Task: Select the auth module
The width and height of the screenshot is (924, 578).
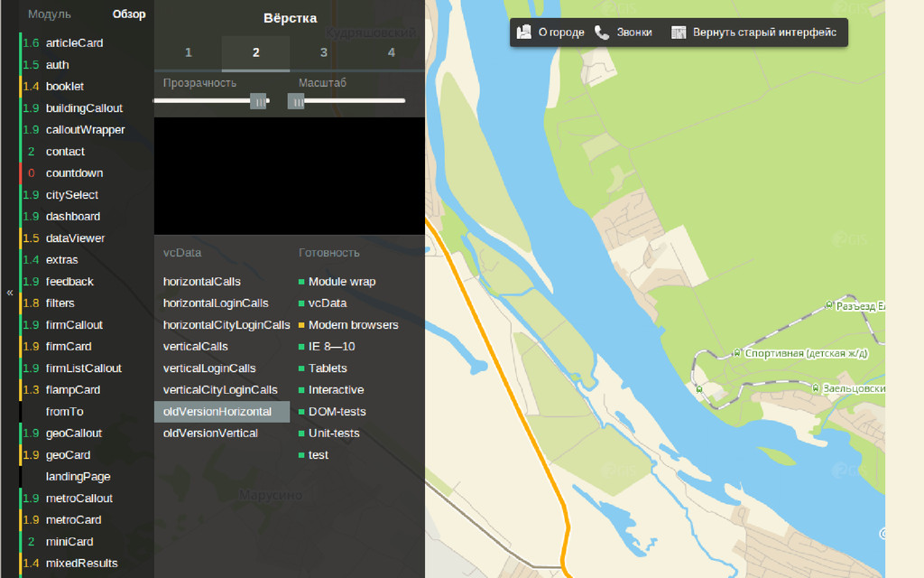Action: point(57,65)
